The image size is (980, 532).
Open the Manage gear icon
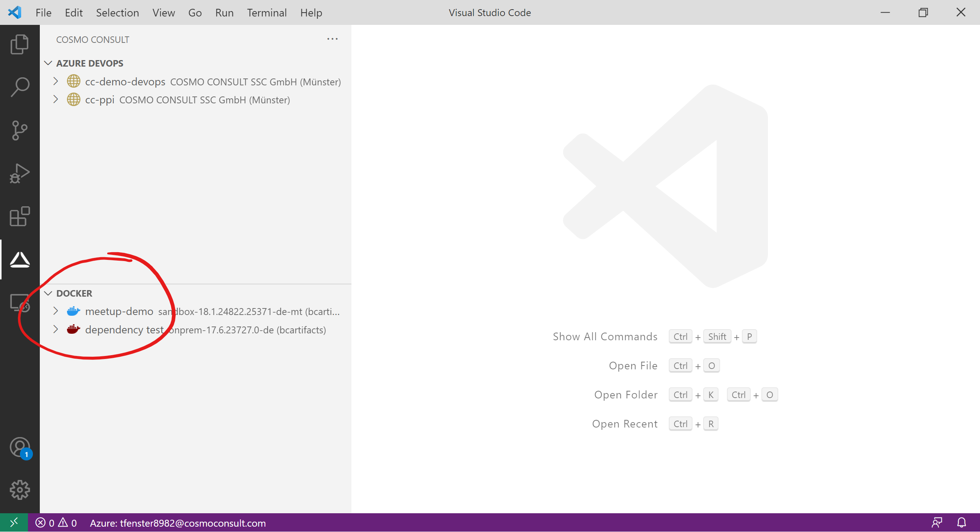[20, 490]
